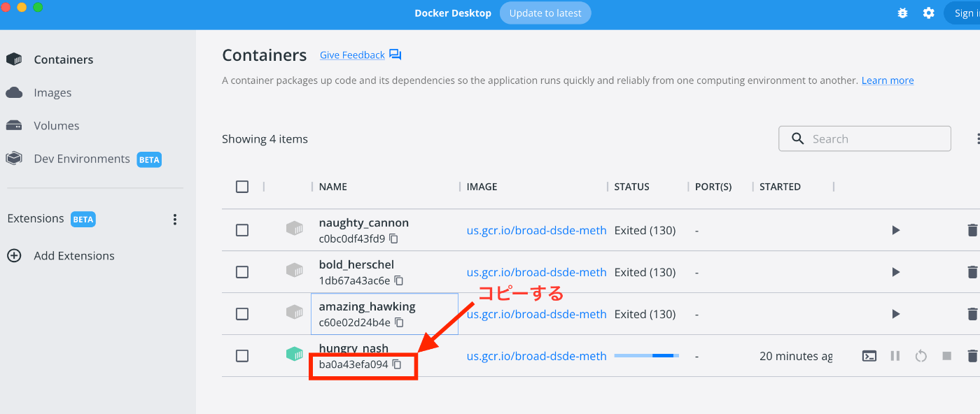The width and height of the screenshot is (980, 414).
Task: Start the bold_herschel container
Action: tap(896, 272)
